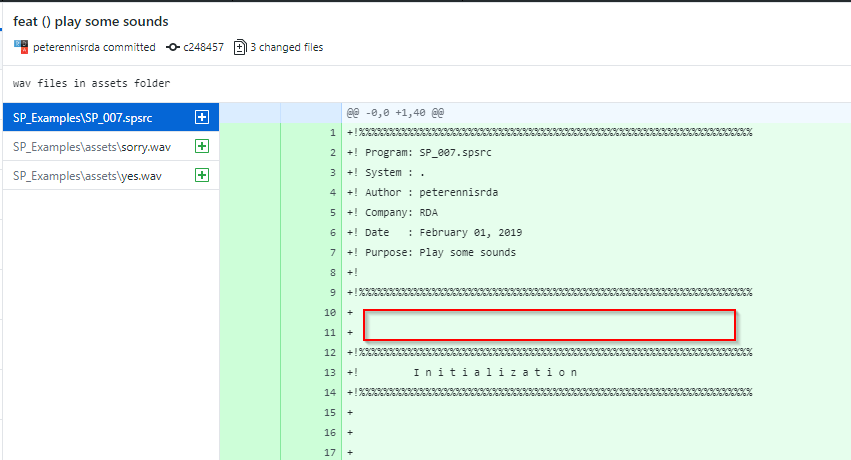Click line number 9 in gutter

pos(333,293)
